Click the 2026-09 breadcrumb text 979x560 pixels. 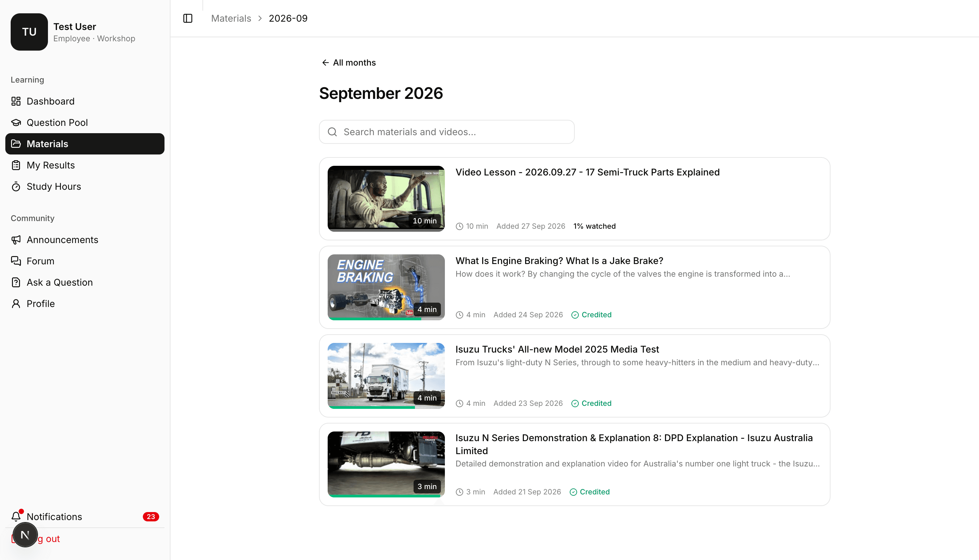288,18
